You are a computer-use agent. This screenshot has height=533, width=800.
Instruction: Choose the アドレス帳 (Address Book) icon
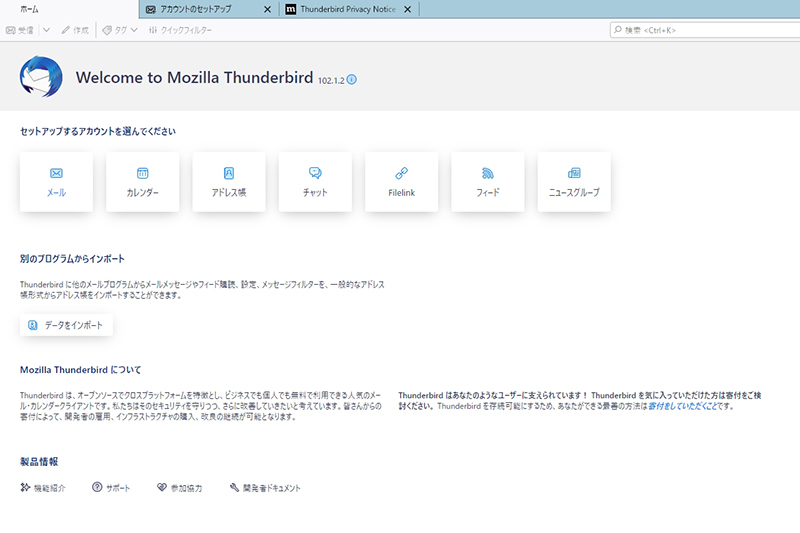tap(228, 181)
